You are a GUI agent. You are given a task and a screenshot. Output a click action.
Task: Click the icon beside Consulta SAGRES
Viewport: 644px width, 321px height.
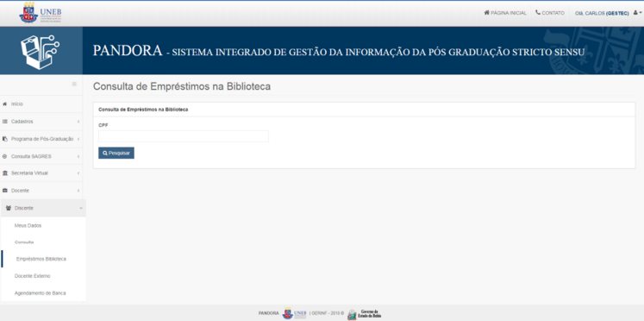click(x=5, y=156)
